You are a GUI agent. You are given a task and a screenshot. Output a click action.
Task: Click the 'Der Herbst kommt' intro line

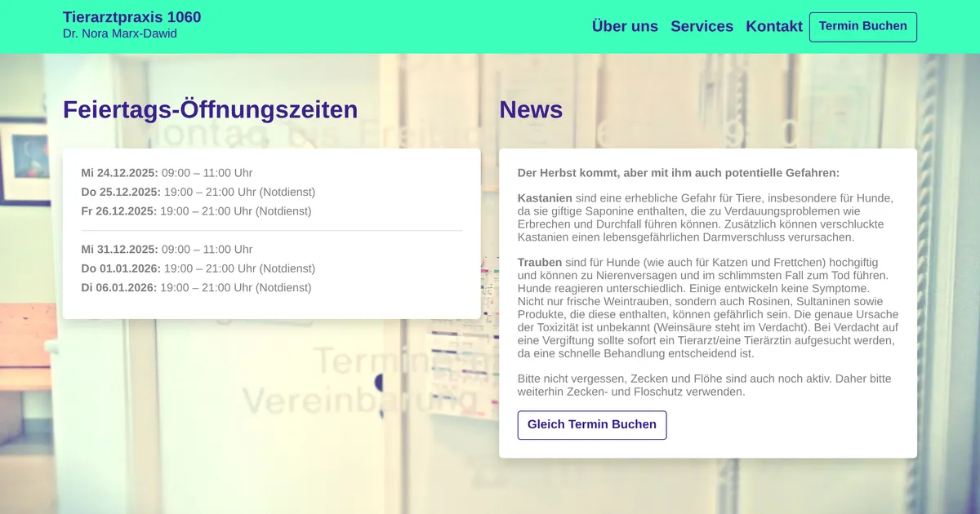678,173
